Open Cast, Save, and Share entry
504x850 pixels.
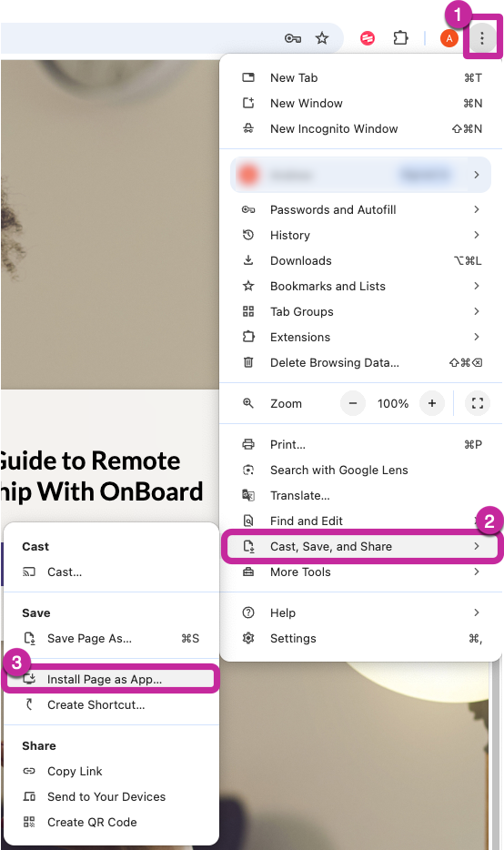[361, 546]
